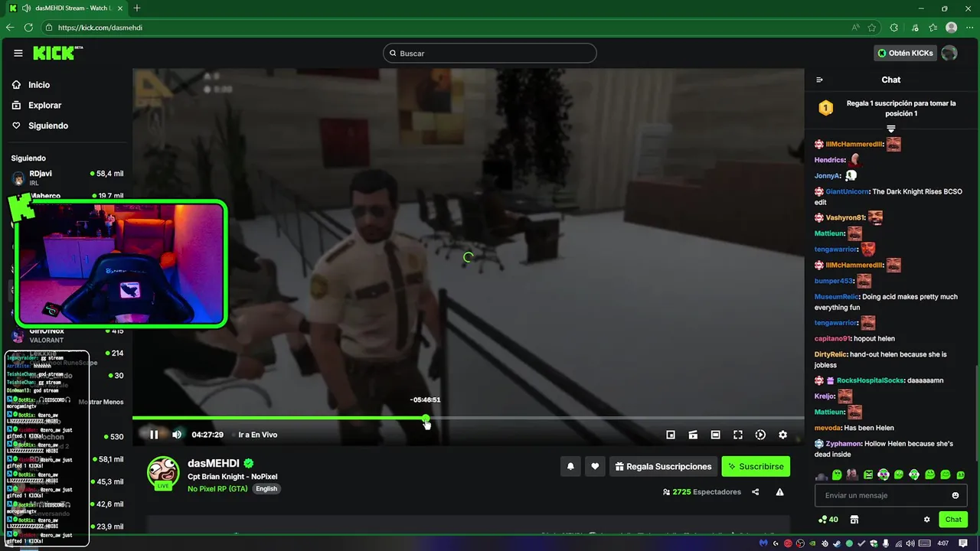Share the stream via share icon
This screenshot has width=980, height=551.
(x=756, y=492)
